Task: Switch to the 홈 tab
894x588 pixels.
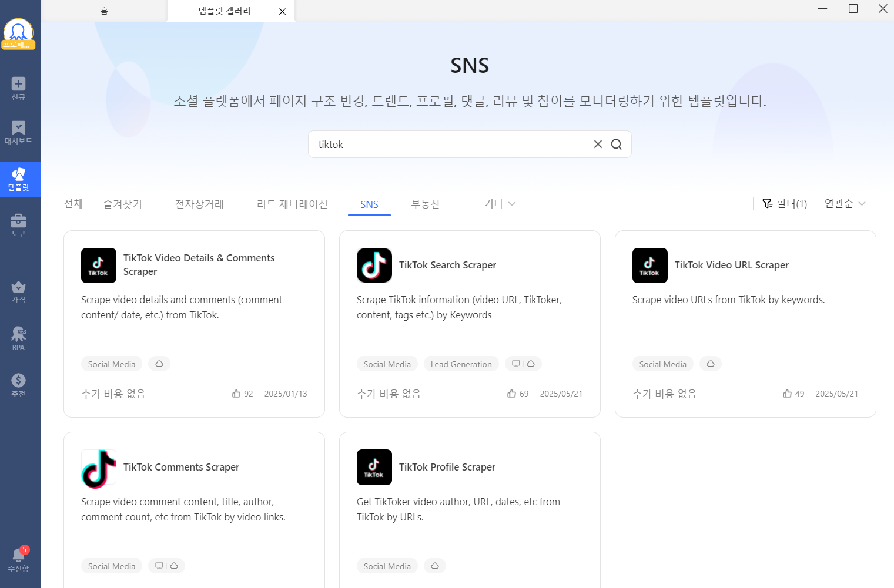Action: (x=104, y=11)
